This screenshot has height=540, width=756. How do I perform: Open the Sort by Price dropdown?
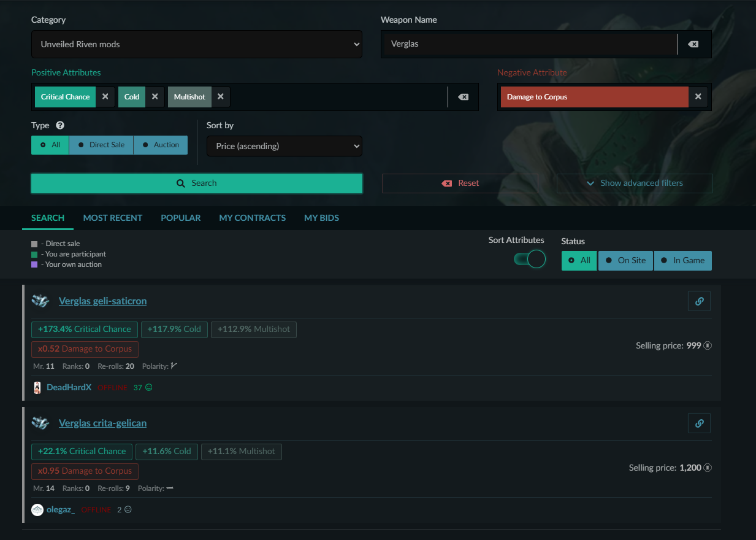[284, 146]
